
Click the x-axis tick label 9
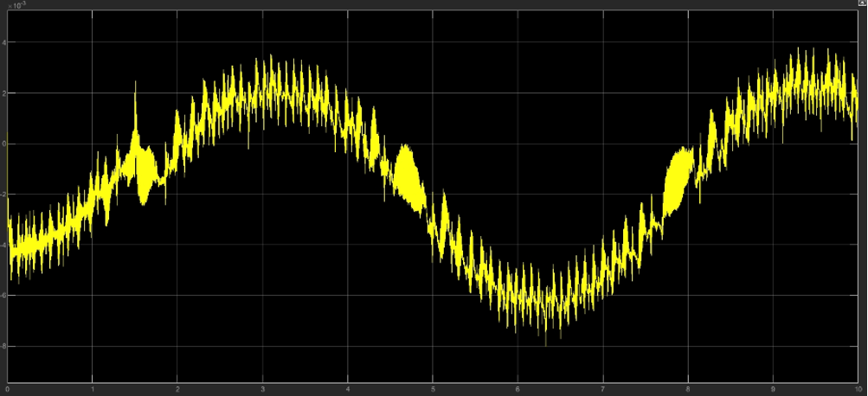point(773,389)
